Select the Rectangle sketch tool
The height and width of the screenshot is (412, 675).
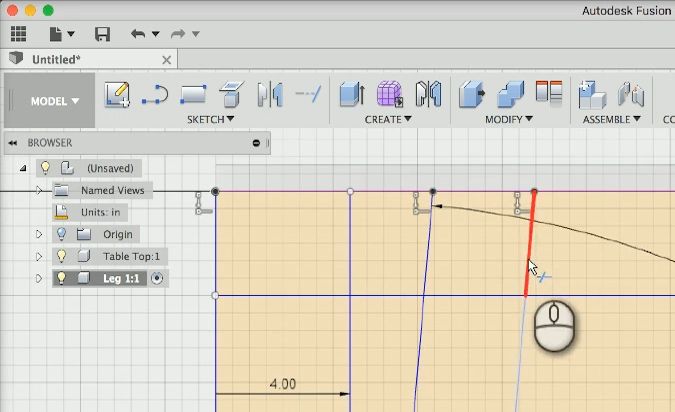coord(192,95)
